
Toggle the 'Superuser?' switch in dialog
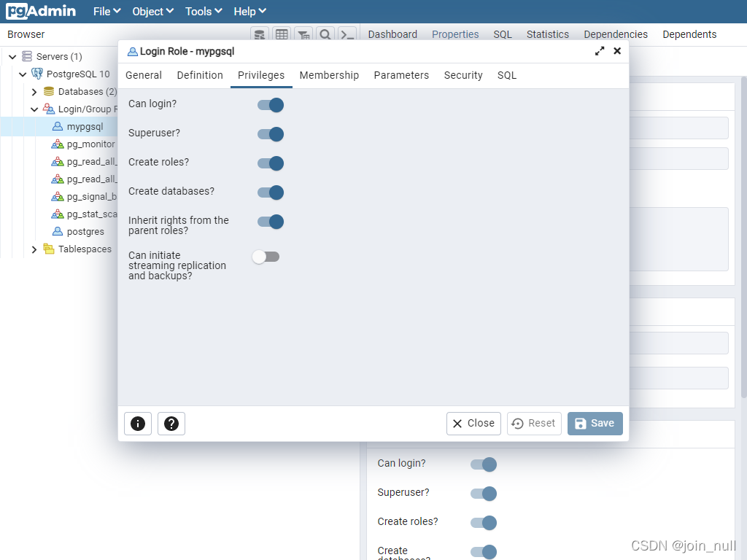(271, 134)
